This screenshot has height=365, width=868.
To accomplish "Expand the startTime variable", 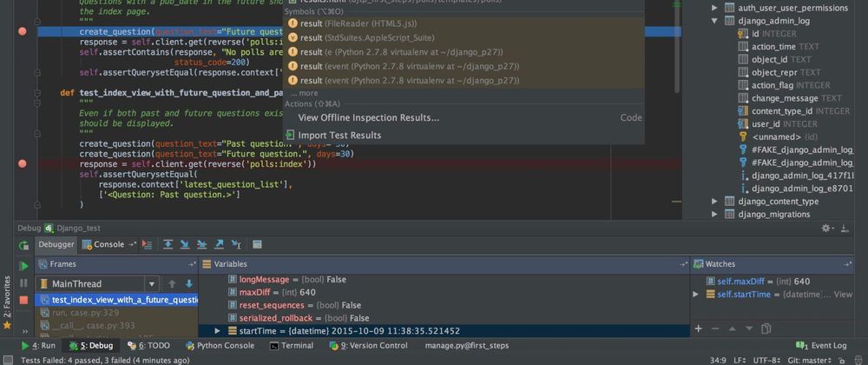I will click(x=218, y=331).
